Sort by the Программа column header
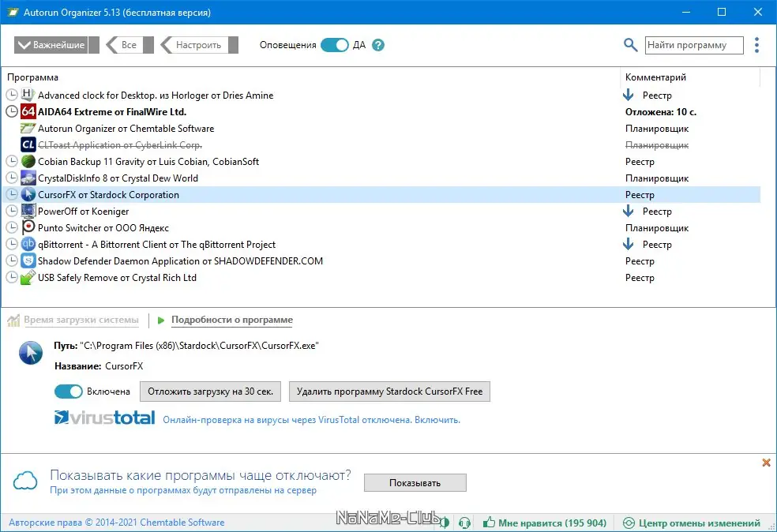777x532 pixels. 32,77
